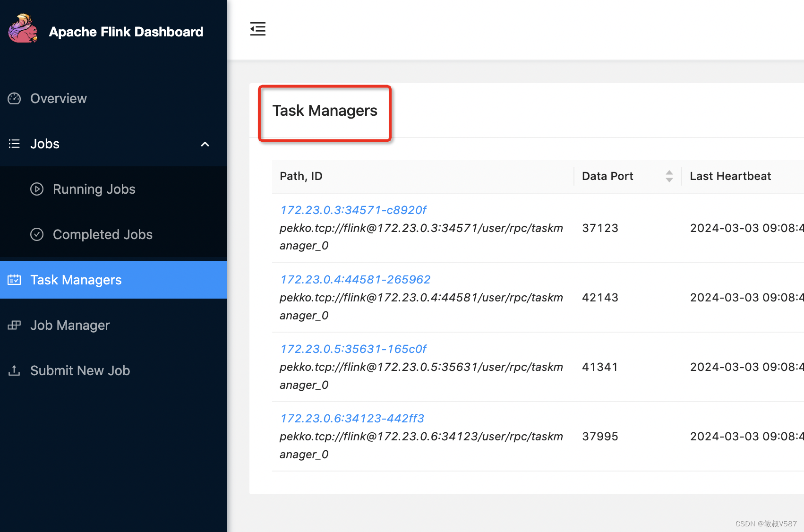The height and width of the screenshot is (532, 804).
Task: Click the pekko path for 172.23.0.4:44581
Action: pos(421,307)
